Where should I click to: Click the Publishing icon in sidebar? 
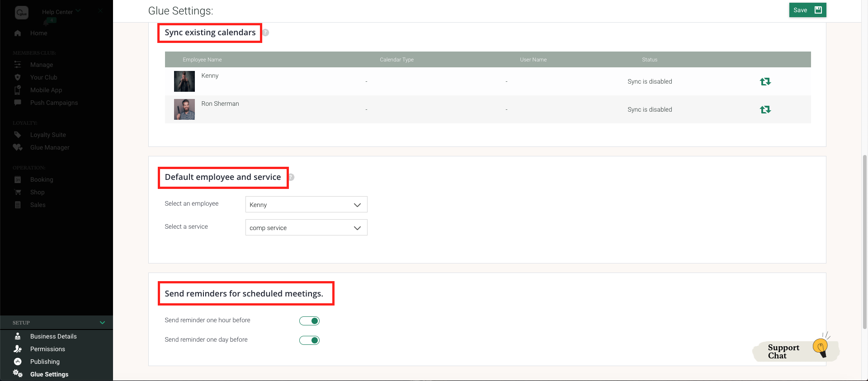[18, 362]
